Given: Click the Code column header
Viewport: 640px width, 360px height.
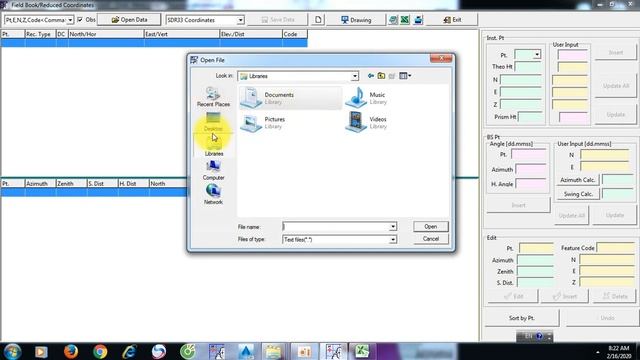Looking at the screenshot, I should point(294,34).
